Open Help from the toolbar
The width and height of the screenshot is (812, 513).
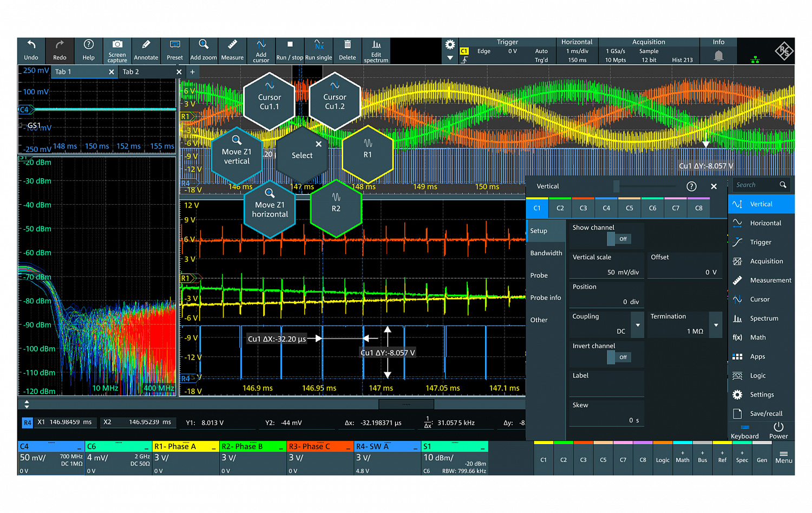tap(88, 50)
